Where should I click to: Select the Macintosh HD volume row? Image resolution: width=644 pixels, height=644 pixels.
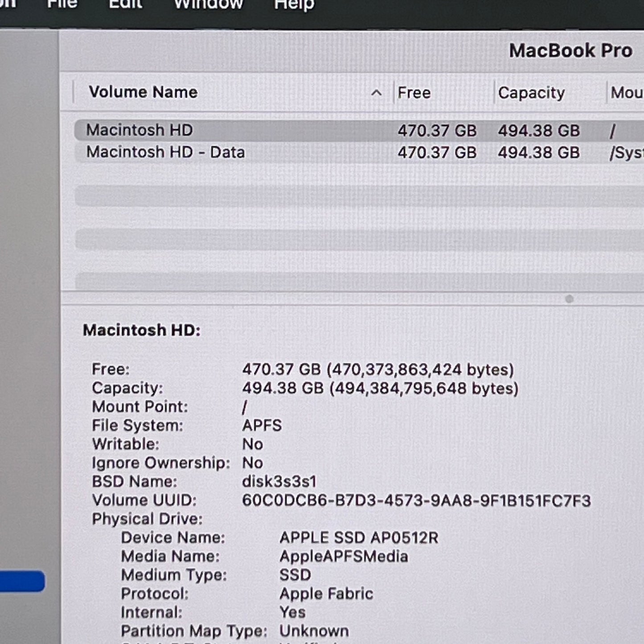(x=139, y=130)
